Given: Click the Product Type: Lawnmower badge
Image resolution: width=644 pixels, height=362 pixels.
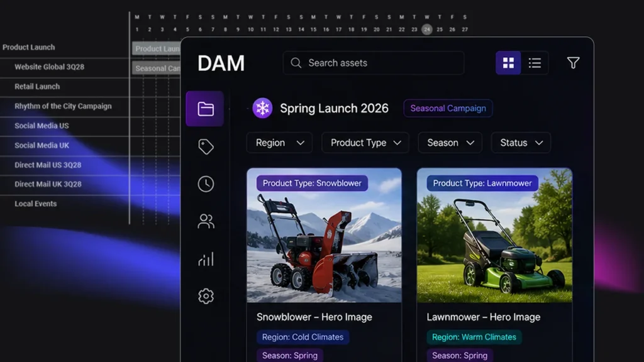Looking at the screenshot, I should click(x=482, y=183).
